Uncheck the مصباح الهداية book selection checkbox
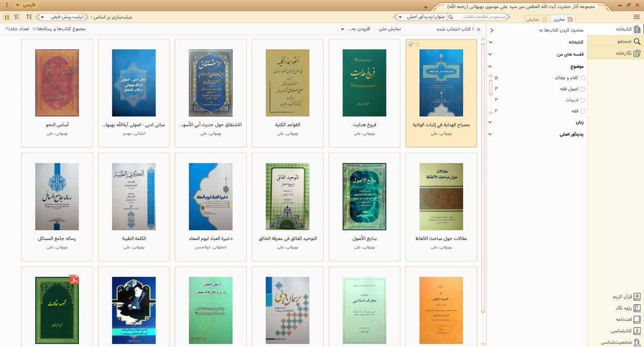Screen dimensions: 644x347 [x=411, y=44]
